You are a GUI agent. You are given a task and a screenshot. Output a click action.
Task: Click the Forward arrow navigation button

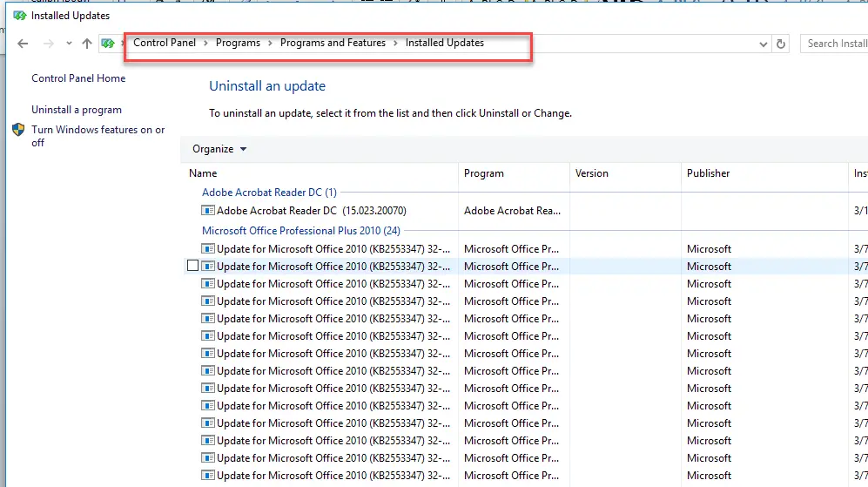[49, 44]
